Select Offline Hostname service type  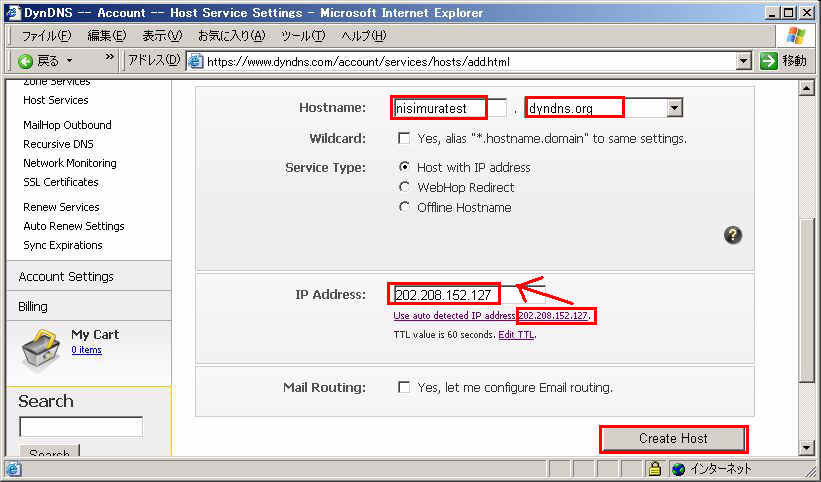pos(404,207)
